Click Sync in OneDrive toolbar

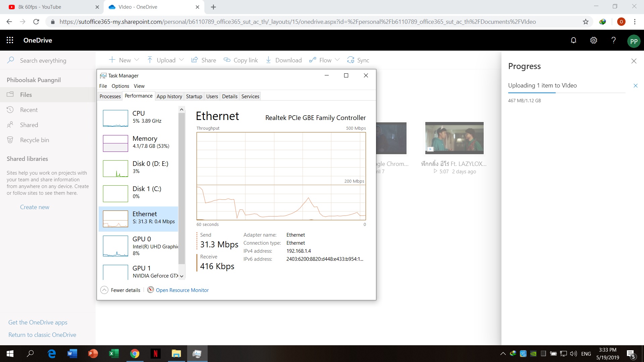coord(358,60)
